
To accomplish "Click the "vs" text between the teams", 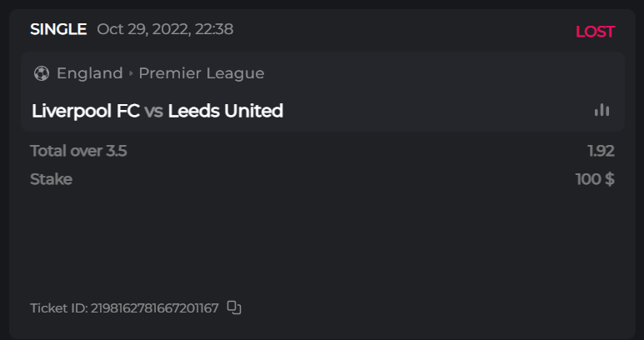I will (x=153, y=111).
